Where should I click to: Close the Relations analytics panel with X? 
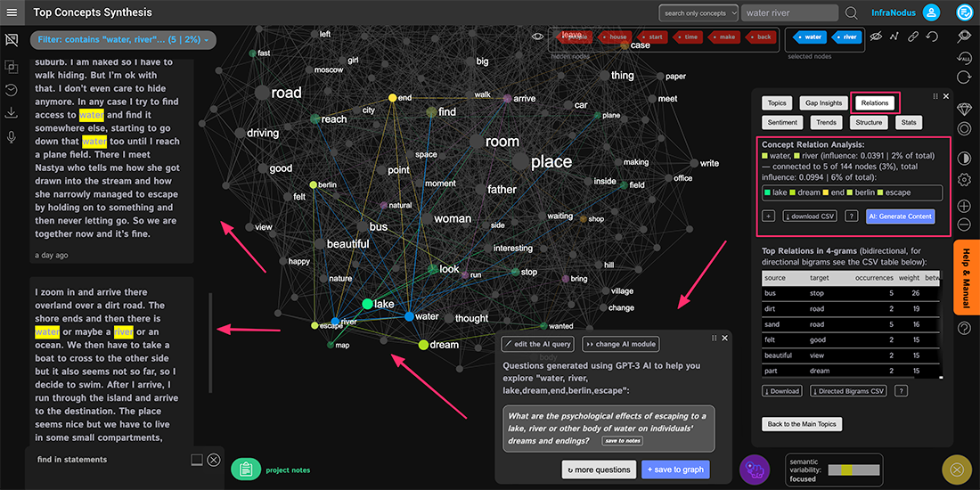[945, 96]
